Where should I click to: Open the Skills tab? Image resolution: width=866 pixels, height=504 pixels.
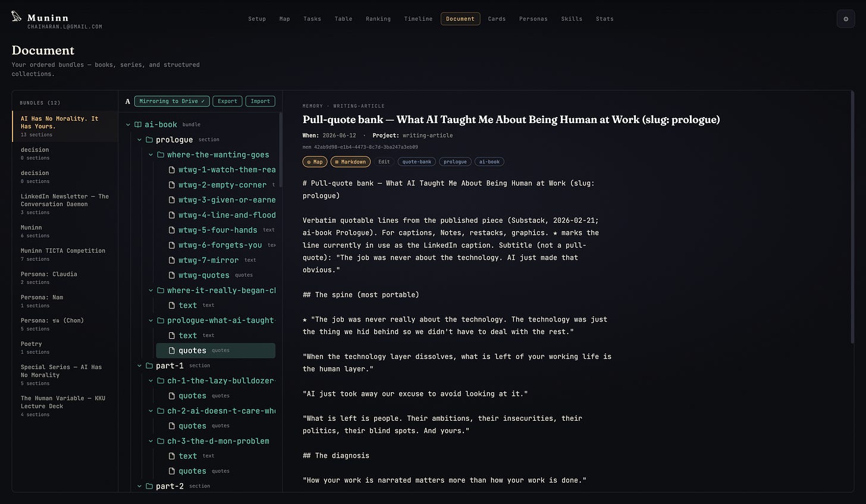tap(572, 19)
